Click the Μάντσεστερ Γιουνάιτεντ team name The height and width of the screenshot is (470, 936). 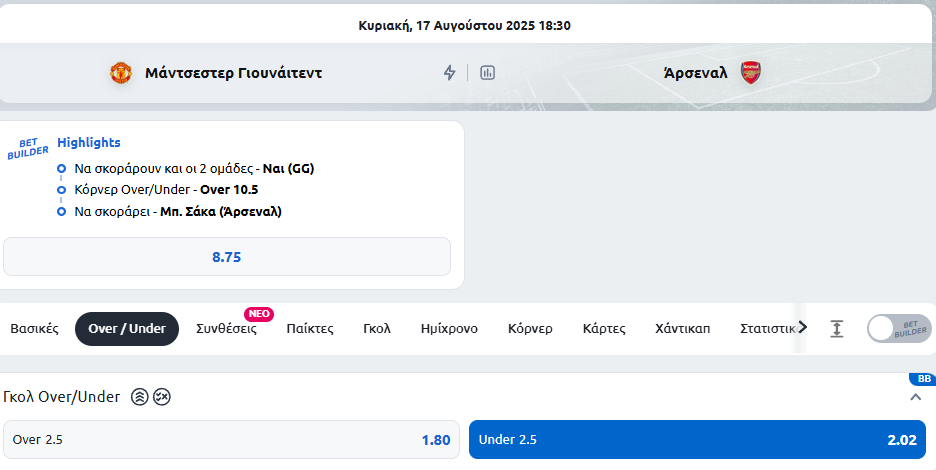[x=233, y=73]
